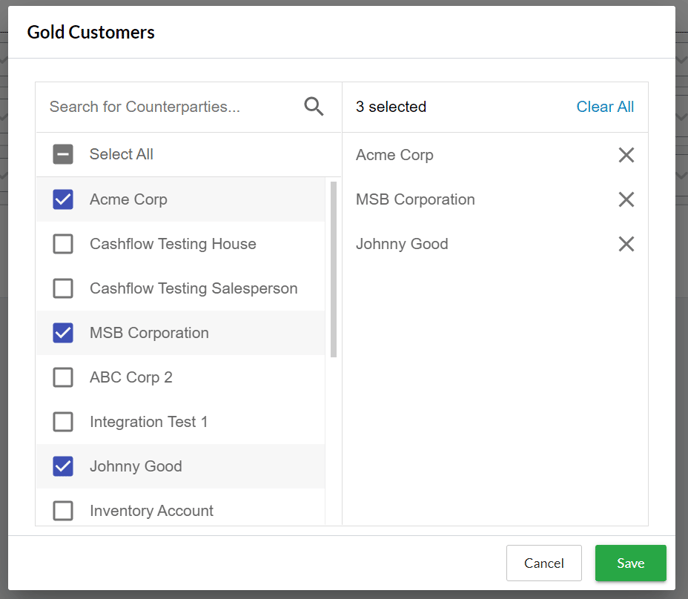Remove Johnny Good from selected list
Screen dimensions: 688x599
[626, 244]
